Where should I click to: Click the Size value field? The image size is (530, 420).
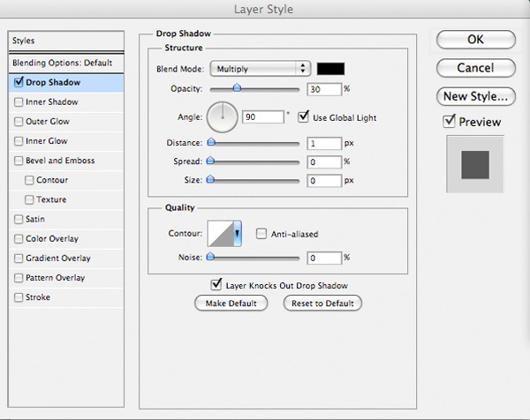[x=324, y=181]
